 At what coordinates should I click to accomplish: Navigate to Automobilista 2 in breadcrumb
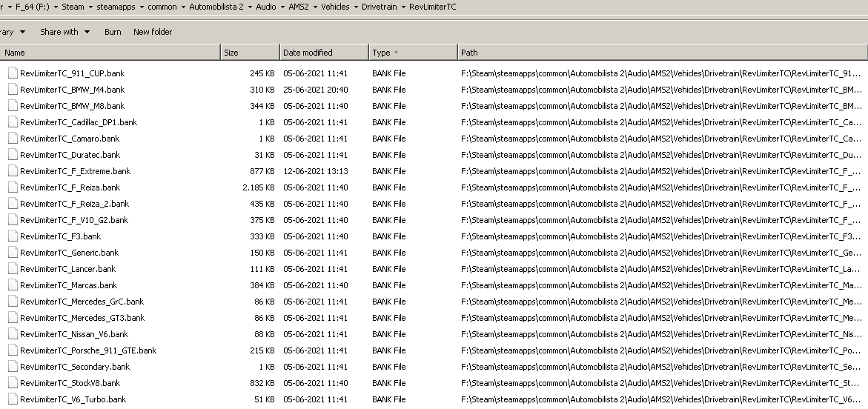(x=216, y=7)
